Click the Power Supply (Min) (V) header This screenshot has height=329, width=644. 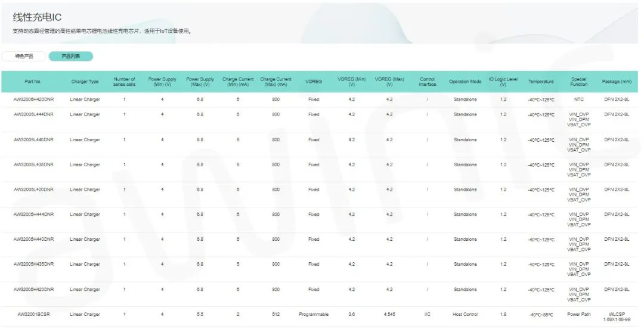[162, 82]
